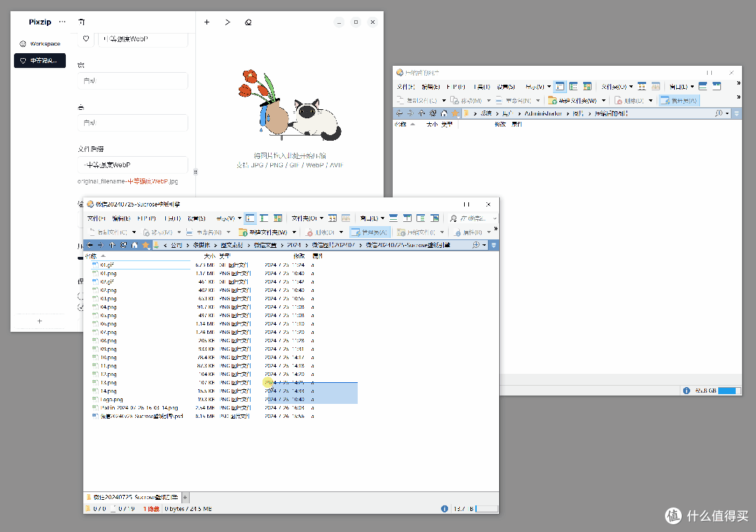
Task: Click the eraser clear icon in Pixzip
Action: [248, 22]
